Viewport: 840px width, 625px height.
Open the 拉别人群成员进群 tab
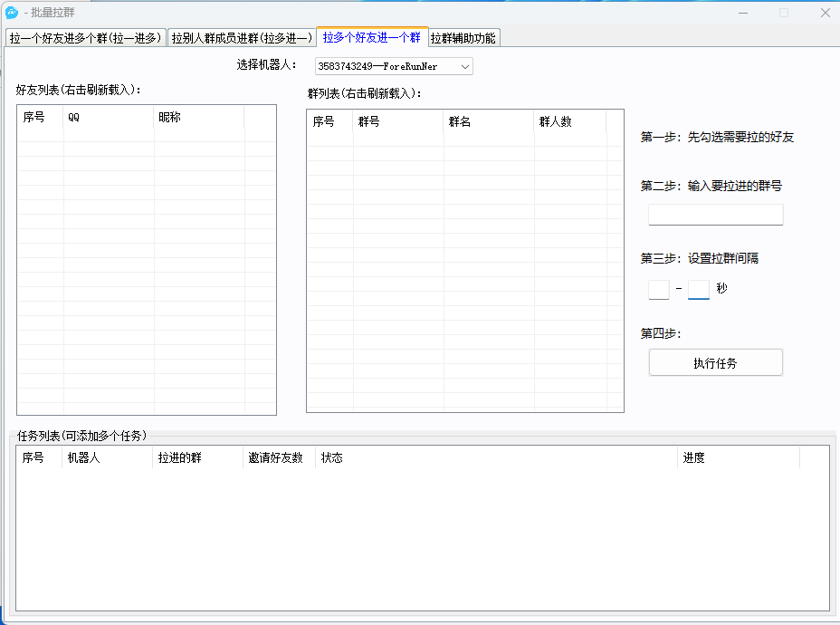242,38
